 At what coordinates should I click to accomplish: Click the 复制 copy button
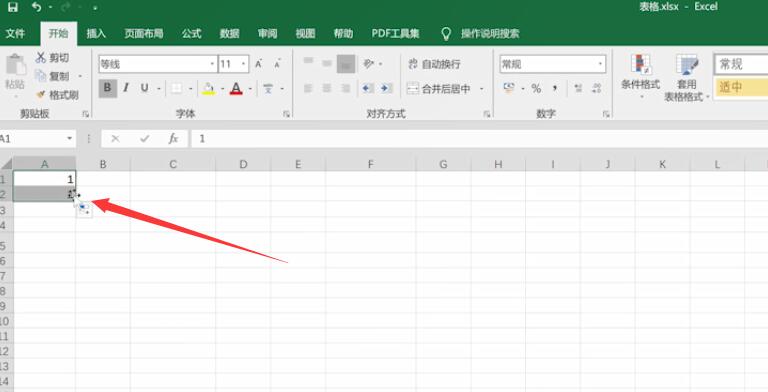(x=52, y=76)
